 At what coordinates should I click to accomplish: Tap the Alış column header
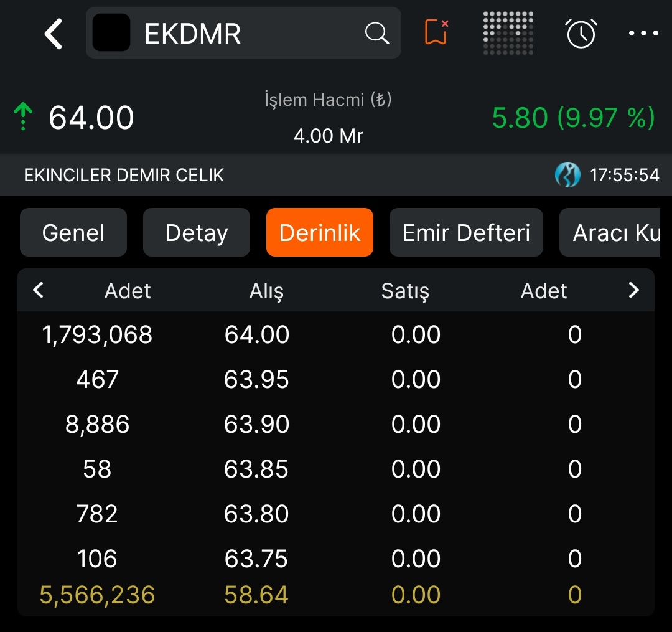pyautogui.click(x=266, y=291)
